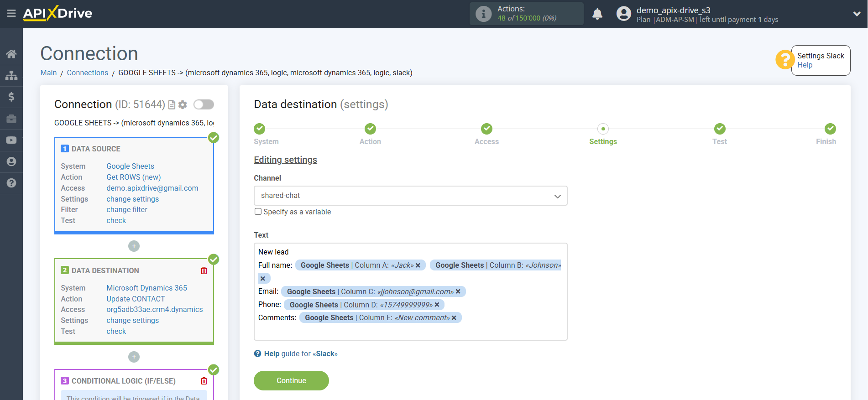The height and width of the screenshot is (400, 868).
Task: Go to the System step
Action: pos(260,129)
